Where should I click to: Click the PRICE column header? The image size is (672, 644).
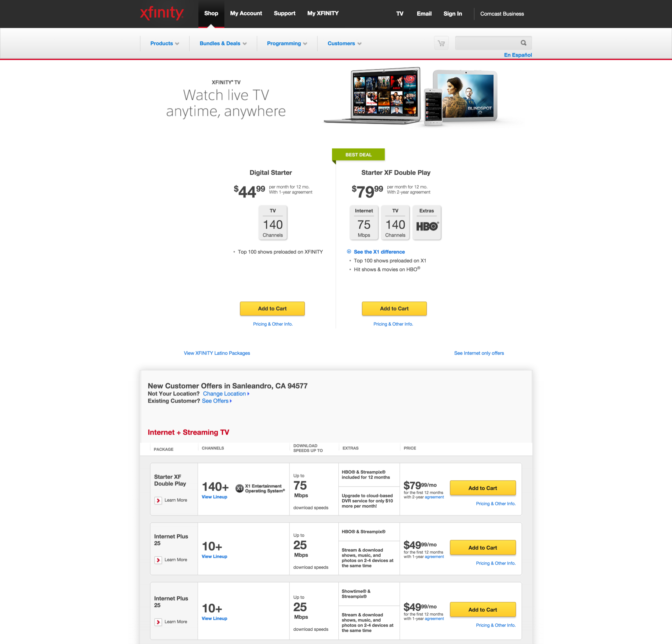click(x=410, y=448)
